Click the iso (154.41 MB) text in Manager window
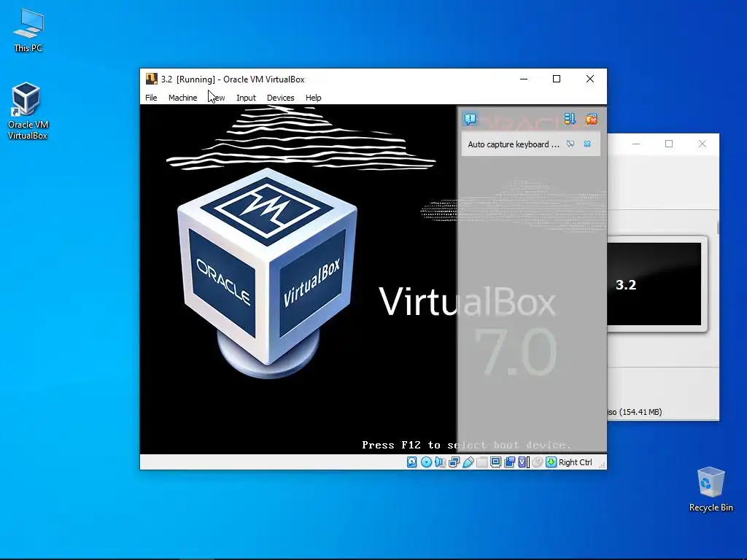747x560 pixels. [635, 412]
